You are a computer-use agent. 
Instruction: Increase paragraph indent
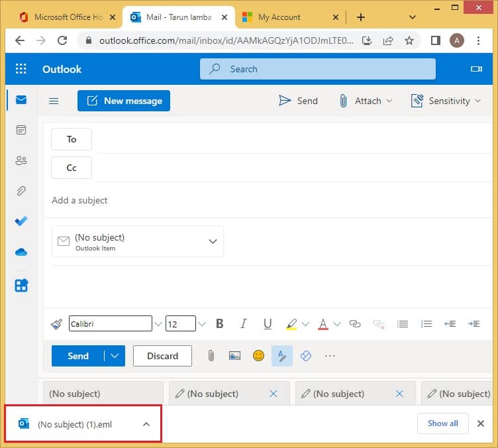tap(474, 324)
